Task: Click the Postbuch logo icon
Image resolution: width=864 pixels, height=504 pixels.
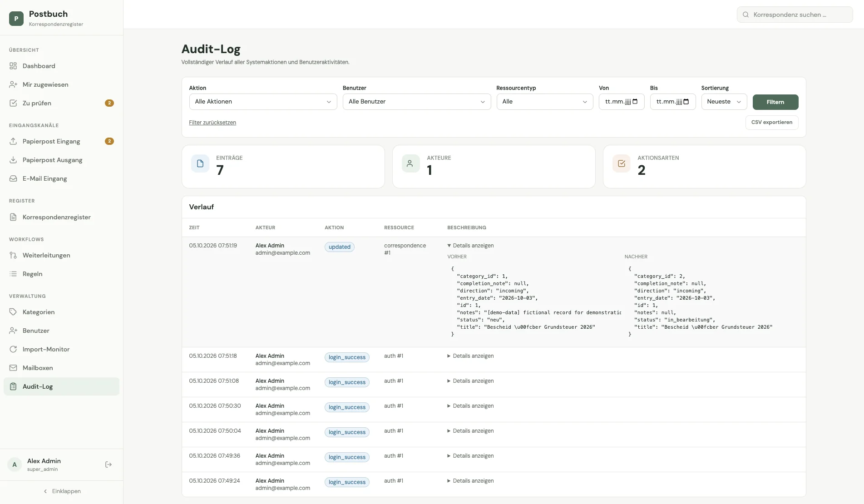Action: tap(16, 19)
